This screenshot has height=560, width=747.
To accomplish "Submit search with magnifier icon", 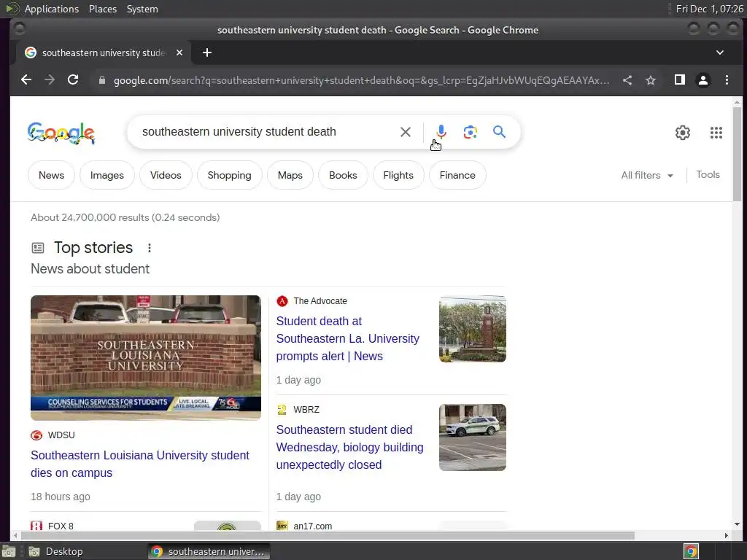I will pyautogui.click(x=499, y=132).
